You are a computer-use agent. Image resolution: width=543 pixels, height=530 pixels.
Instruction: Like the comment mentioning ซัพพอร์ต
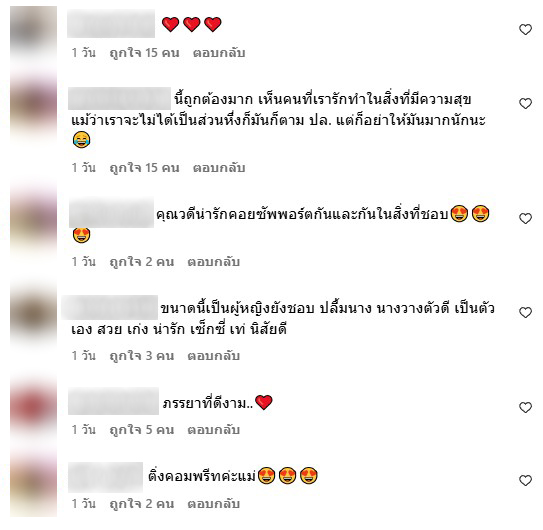525,218
